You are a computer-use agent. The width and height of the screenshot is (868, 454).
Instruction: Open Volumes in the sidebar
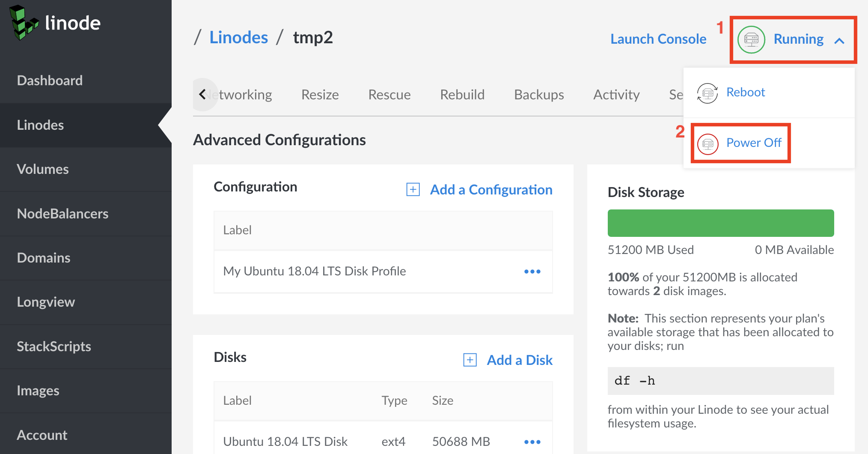[86, 169]
